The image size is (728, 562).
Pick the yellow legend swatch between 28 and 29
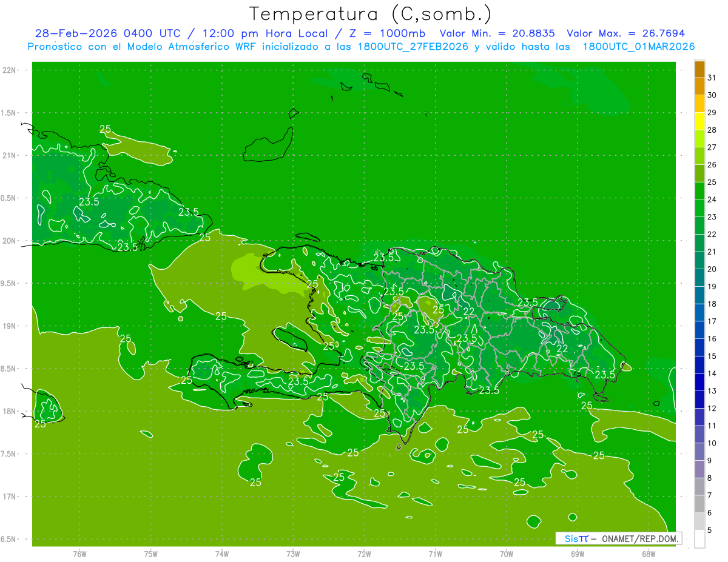(699, 121)
